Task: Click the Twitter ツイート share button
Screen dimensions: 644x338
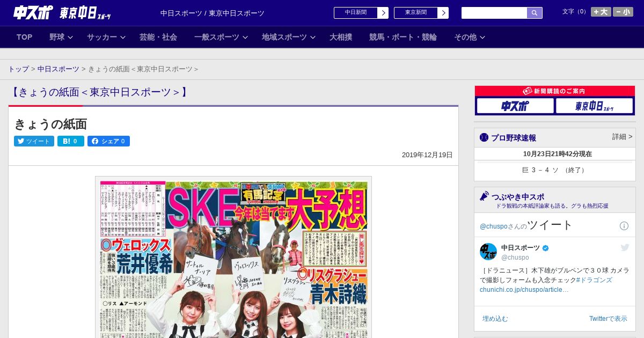Action: click(x=34, y=141)
